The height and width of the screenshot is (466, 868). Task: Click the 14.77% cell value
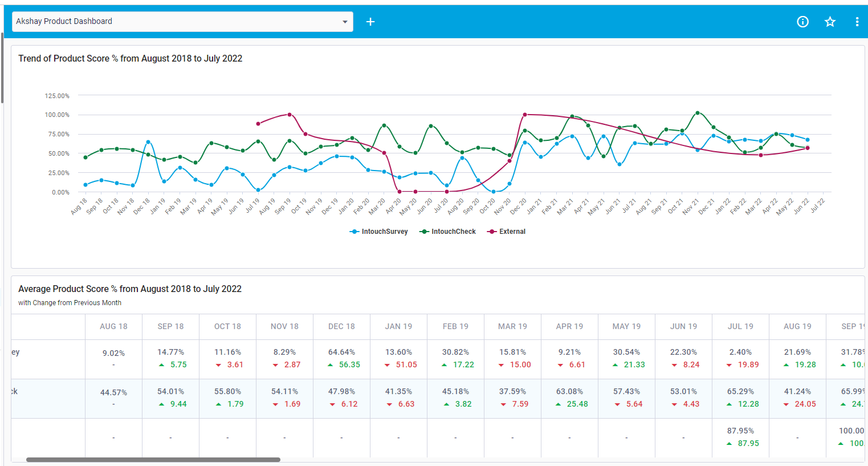[x=170, y=352]
